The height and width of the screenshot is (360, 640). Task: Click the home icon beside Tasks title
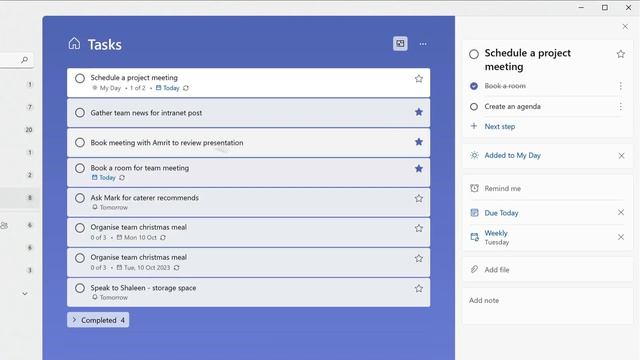[x=74, y=43]
